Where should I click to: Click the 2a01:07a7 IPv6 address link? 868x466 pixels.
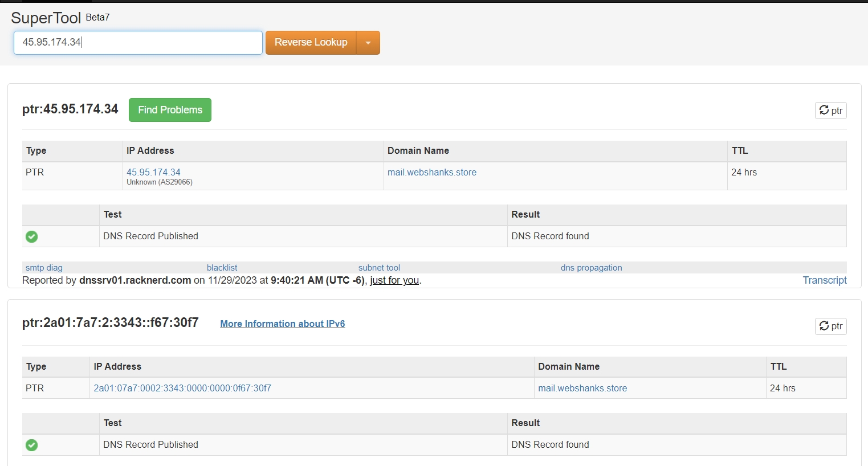(182, 388)
